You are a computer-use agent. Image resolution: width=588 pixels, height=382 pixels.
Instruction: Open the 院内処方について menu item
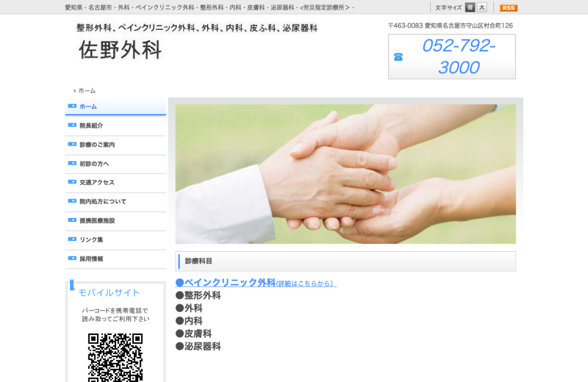(x=115, y=202)
